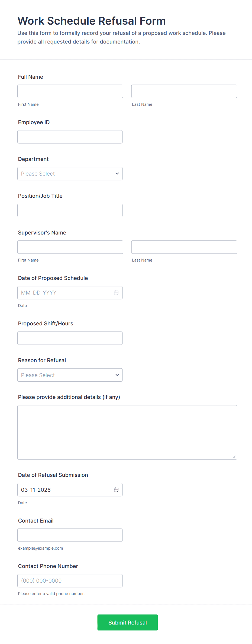Click the Employee ID input field
The height and width of the screenshot is (644, 252).
tap(70, 137)
